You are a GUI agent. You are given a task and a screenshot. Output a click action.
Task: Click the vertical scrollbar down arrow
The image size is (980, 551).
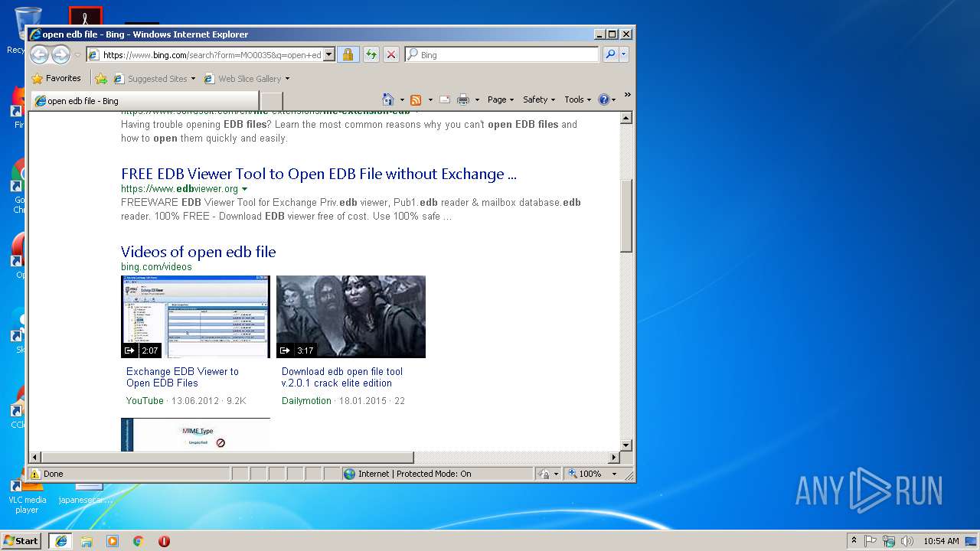626,445
